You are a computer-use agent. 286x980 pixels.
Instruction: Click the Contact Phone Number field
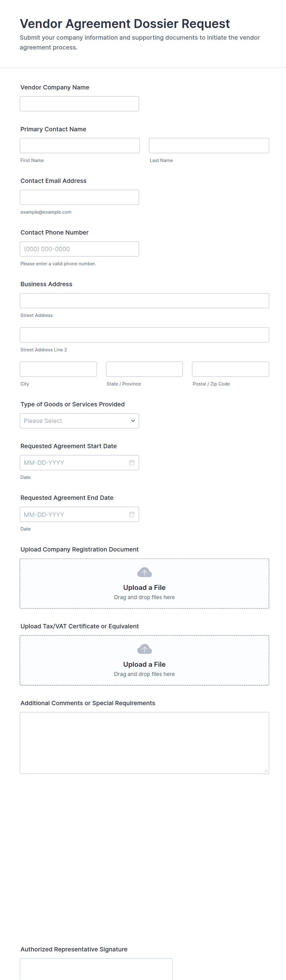[x=79, y=249]
